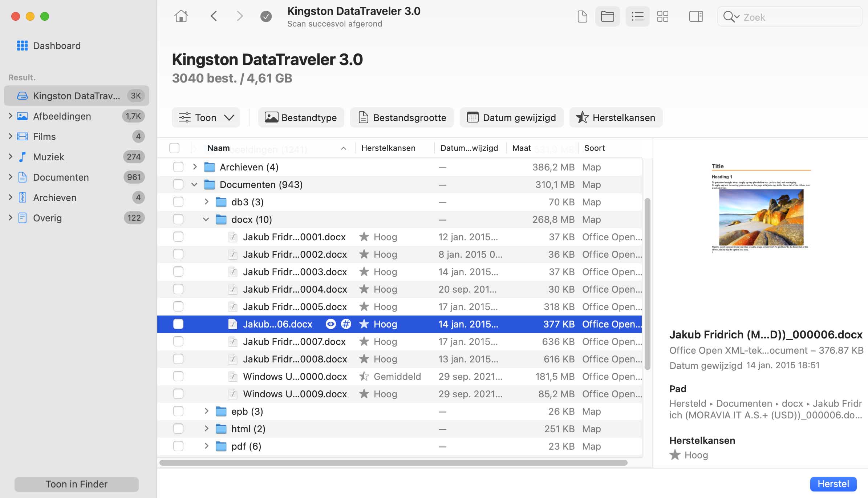
Task: Click the horizontal scrollbar below file list
Action: tap(393, 463)
